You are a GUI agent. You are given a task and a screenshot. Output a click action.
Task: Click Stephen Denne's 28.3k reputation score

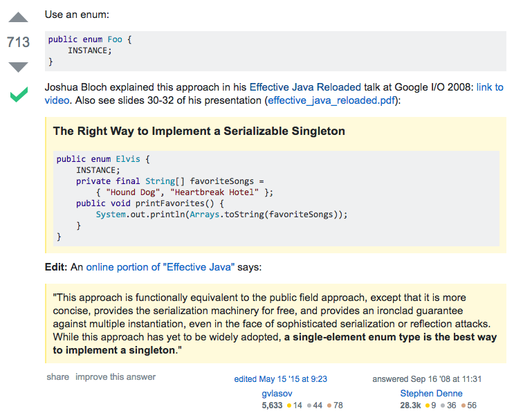pos(410,405)
